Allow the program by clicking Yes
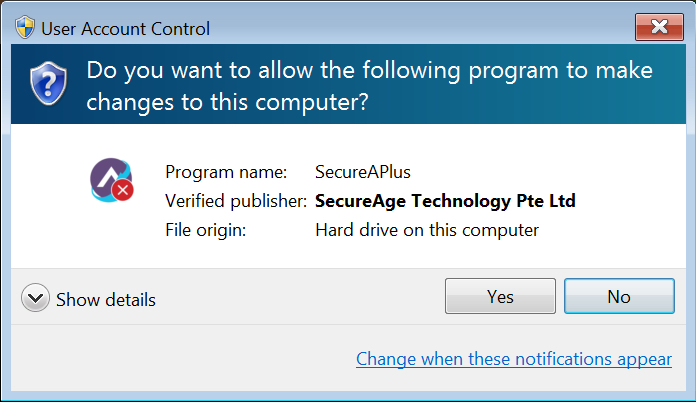The image size is (696, 402). [x=500, y=296]
